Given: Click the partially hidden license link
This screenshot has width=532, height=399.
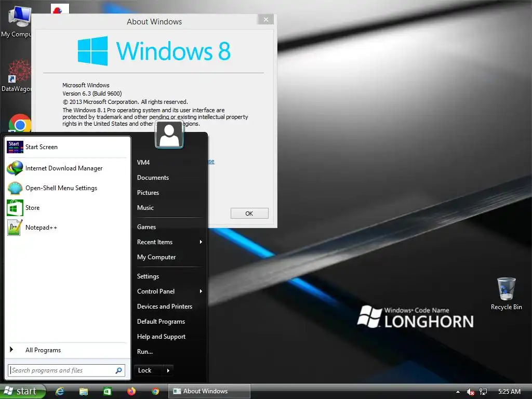Looking at the screenshot, I should pyautogui.click(x=211, y=161).
